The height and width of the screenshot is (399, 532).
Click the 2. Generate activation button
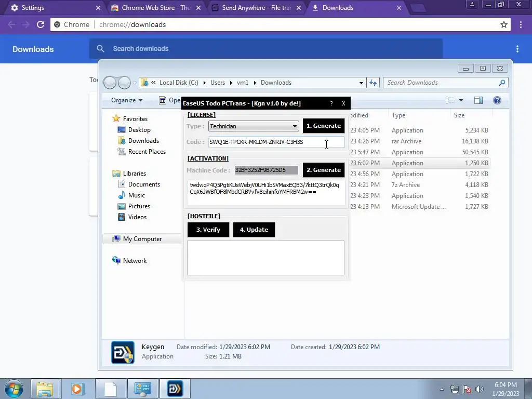(x=323, y=170)
